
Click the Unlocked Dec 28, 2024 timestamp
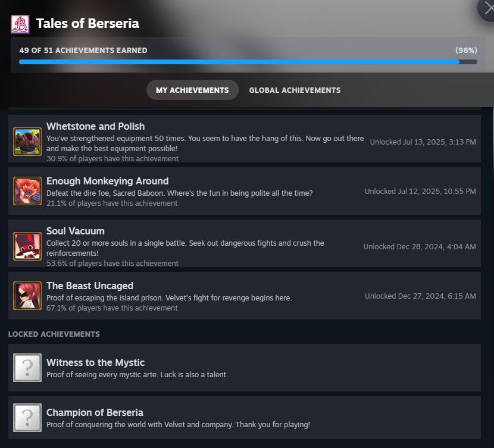[420, 247]
